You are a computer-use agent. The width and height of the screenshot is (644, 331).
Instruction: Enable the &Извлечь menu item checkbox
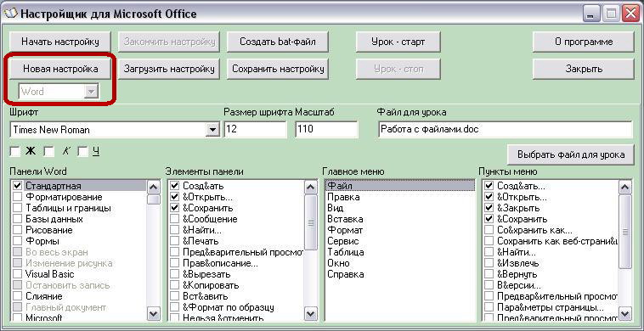(489, 263)
